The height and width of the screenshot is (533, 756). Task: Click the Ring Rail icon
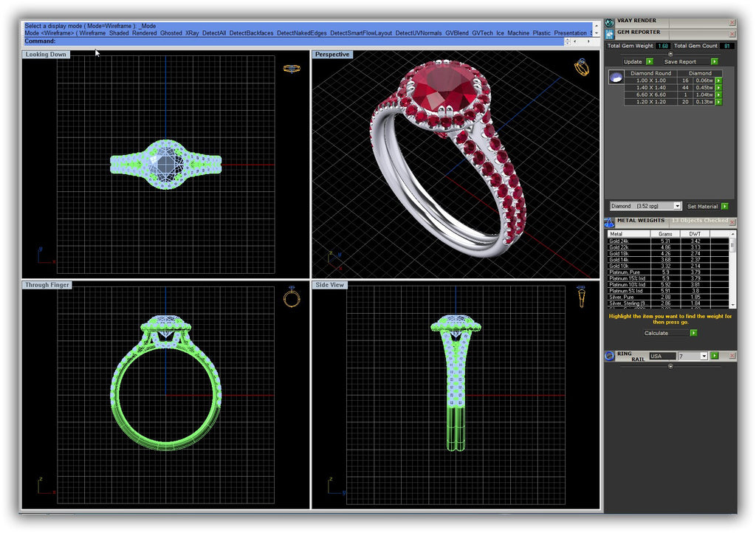click(609, 356)
